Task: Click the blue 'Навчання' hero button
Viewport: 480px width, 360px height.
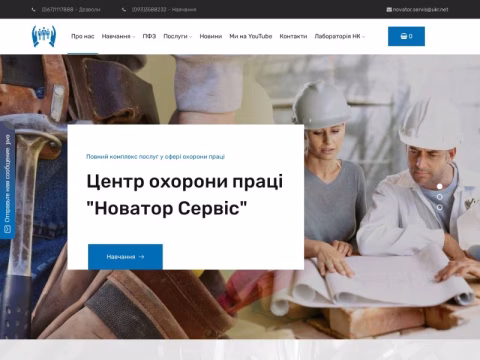Action: [125, 257]
